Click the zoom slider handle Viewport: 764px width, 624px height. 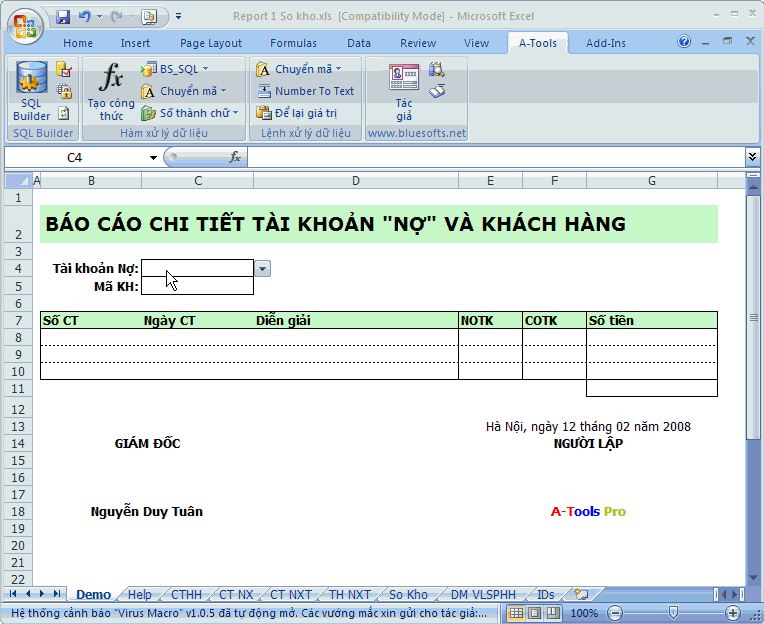(x=673, y=613)
